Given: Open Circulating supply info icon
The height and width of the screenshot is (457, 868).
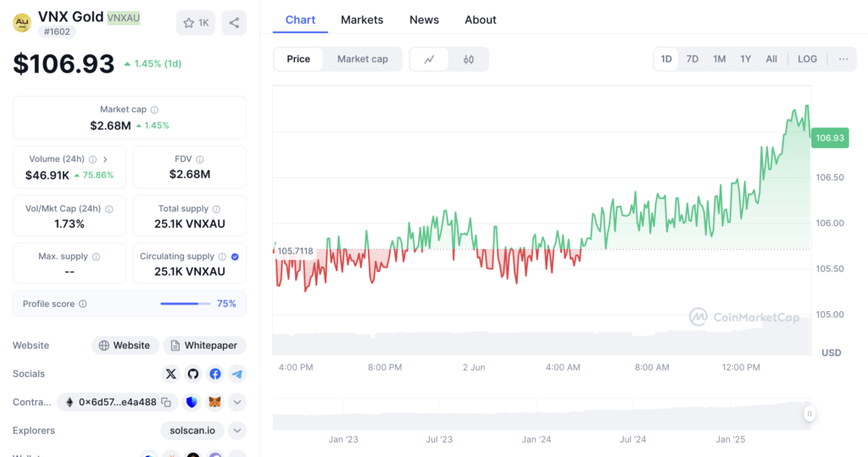Looking at the screenshot, I should pos(222,256).
